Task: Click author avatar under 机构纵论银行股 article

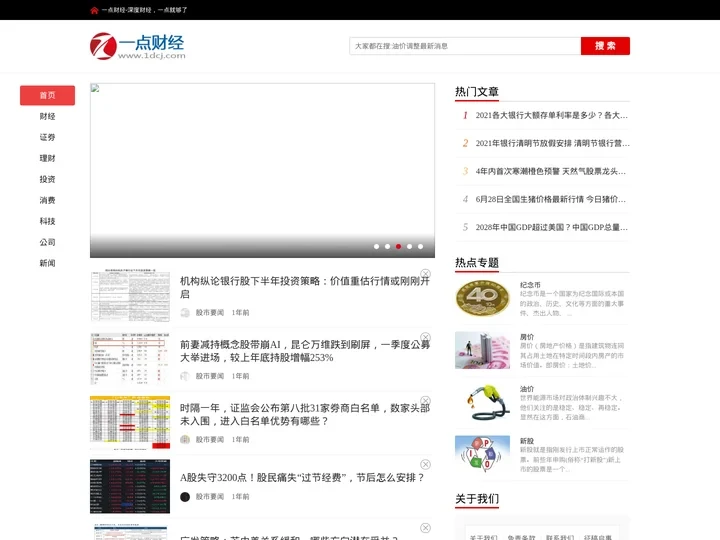Action: [185, 313]
